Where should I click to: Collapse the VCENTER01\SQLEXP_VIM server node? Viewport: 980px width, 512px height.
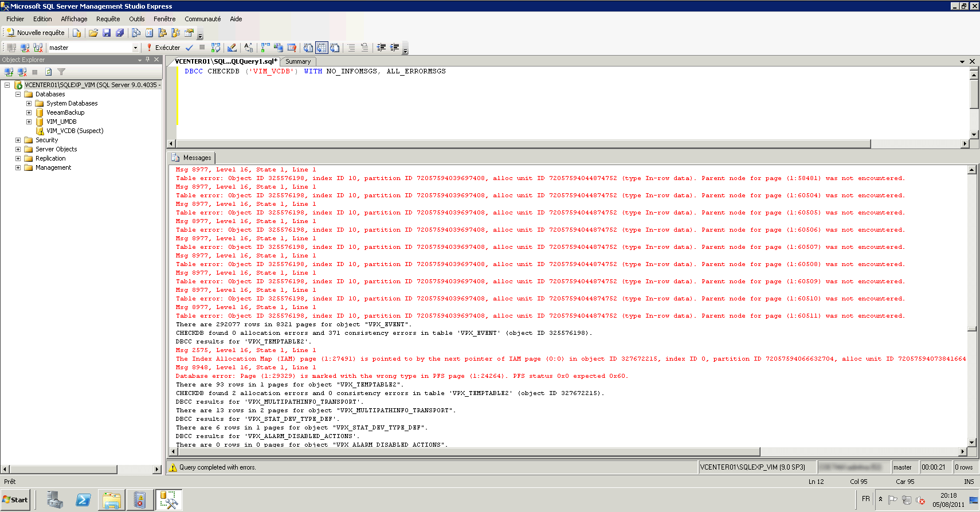[7, 85]
